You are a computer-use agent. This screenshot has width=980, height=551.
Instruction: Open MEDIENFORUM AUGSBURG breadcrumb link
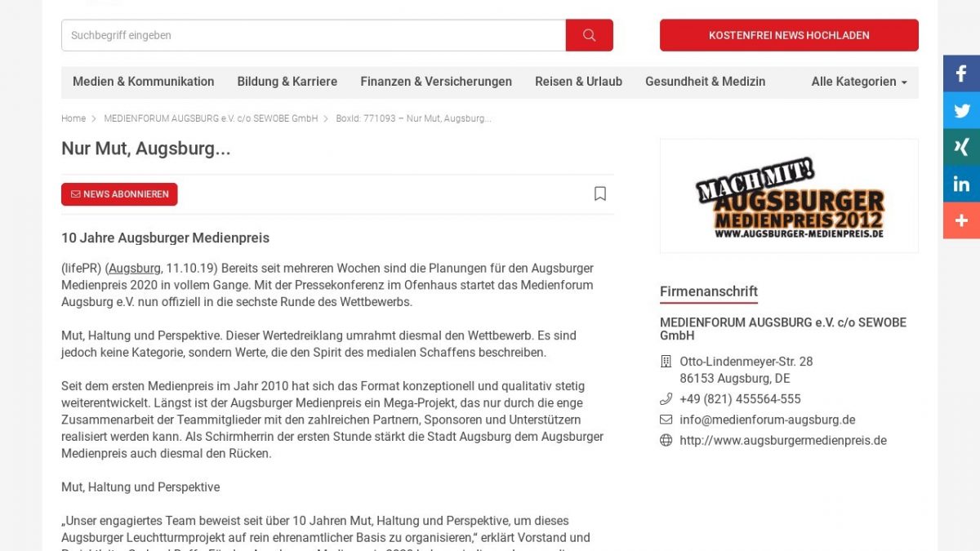tap(211, 118)
